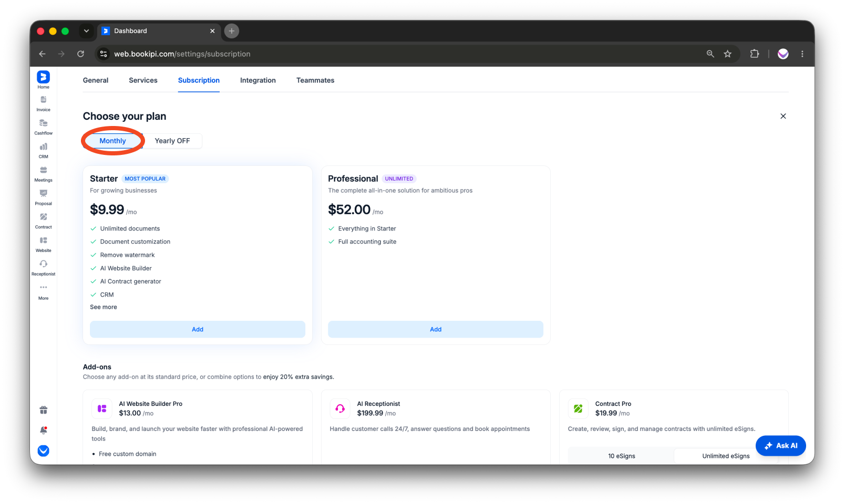
Task: Go back in browser history
Action: pos(43,54)
